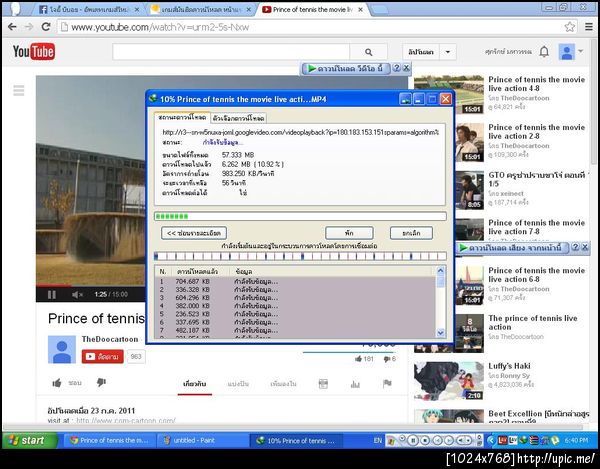The height and width of the screenshot is (469, 600).
Task: Open Prince of tennis live action 2-8
Action: pyautogui.click(x=536, y=132)
